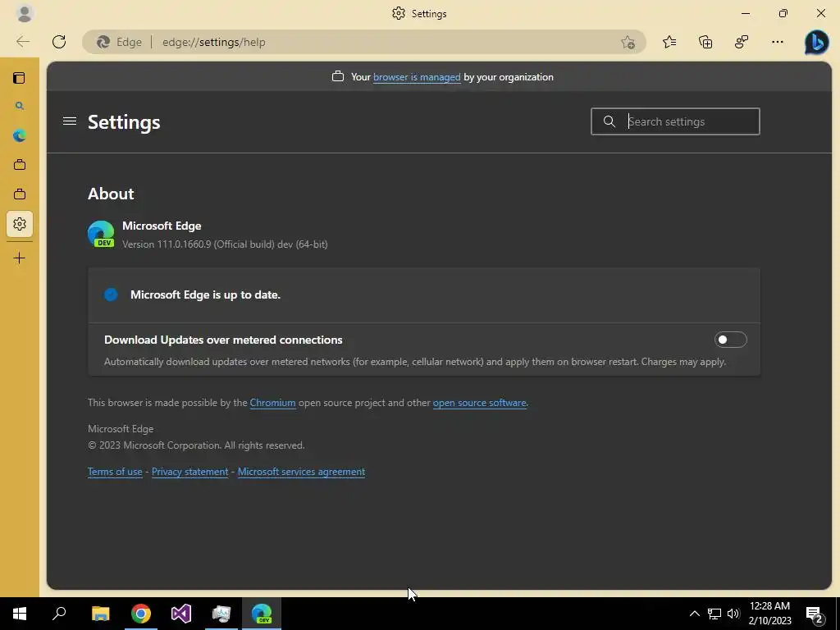Select the Settings gear tab in sidebar

[x=20, y=223]
